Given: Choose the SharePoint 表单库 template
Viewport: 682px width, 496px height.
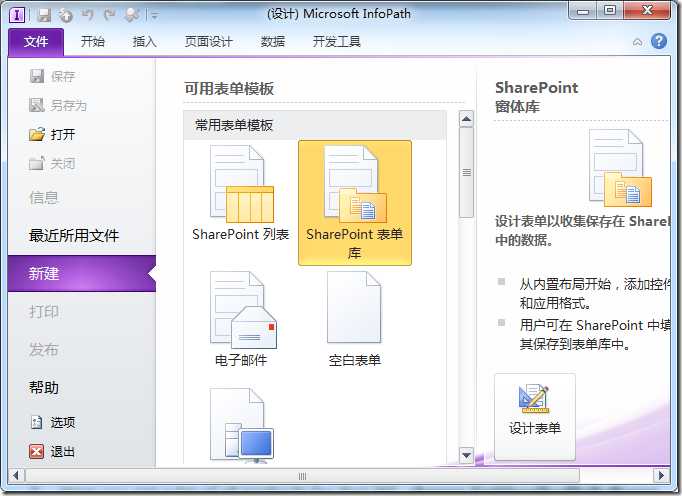Looking at the screenshot, I should pos(355,203).
